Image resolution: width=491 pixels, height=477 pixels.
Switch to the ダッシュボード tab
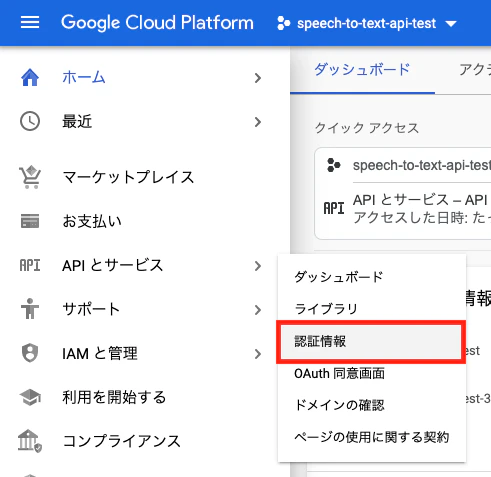(x=362, y=70)
